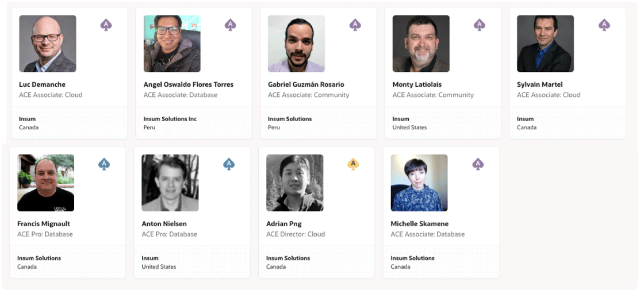The height and width of the screenshot is (290, 644).
Task: Open Adrian Png's profile photo
Action: coord(295,183)
